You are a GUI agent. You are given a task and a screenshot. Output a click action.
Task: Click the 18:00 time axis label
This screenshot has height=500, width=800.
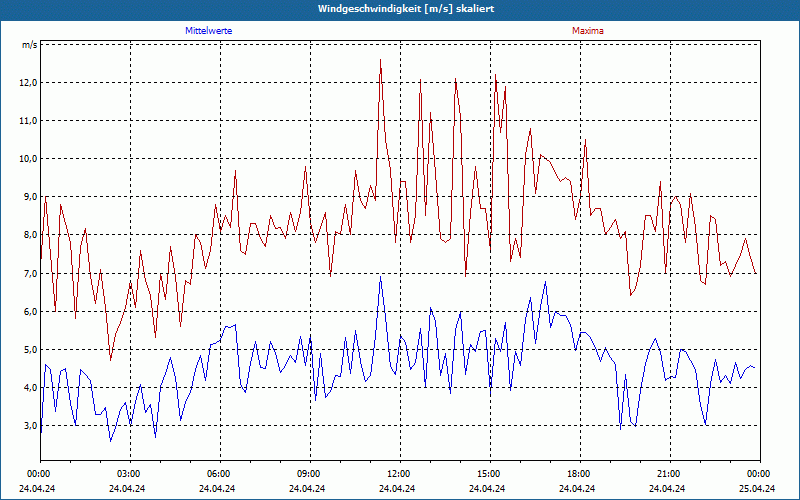pyautogui.click(x=580, y=474)
